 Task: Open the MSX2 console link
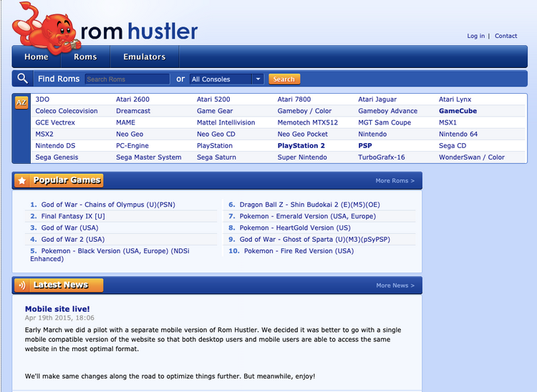coord(44,134)
